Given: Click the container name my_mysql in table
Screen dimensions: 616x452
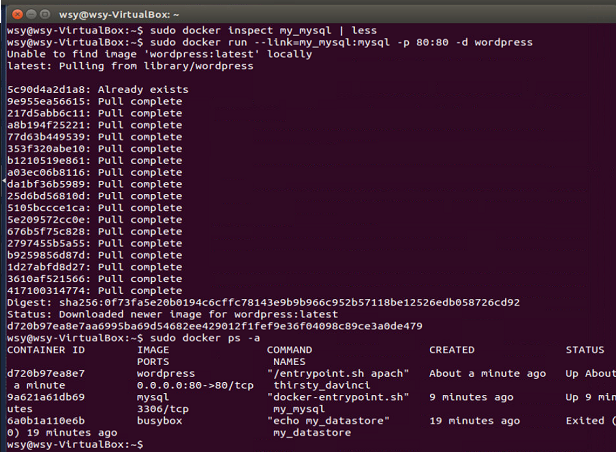Looking at the screenshot, I should coord(299,409).
